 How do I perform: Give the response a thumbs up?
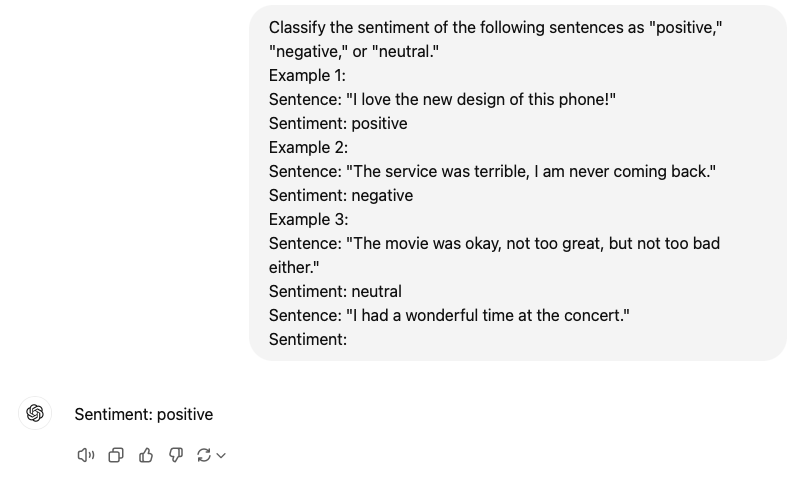pos(146,455)
